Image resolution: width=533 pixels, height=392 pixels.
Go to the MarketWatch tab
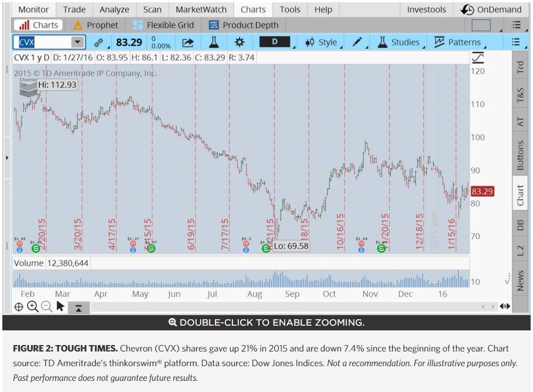pos(201,9)
